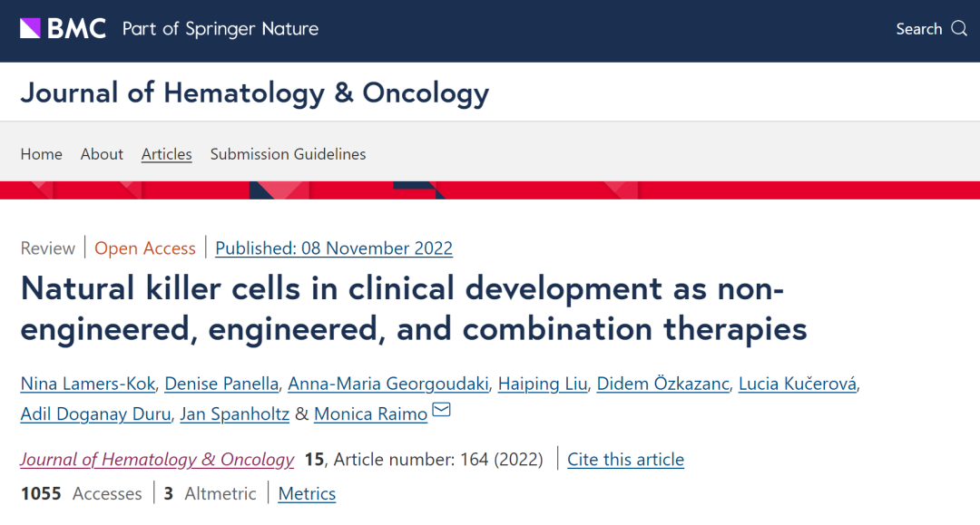View author Anna-Maria Georgoudaki
Viewport: 980px width, 525px height.
[388, 384]
